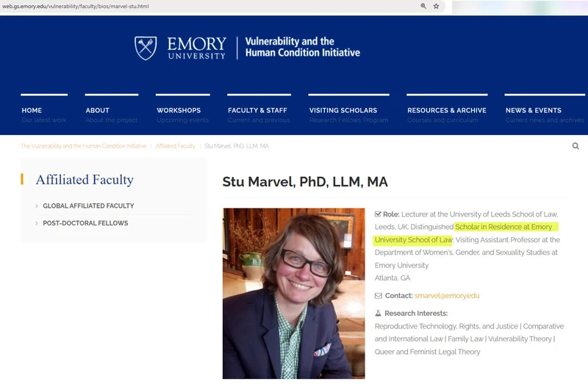Image resolution: width=588 pixels, height=384 pixels.
Task: Open the ABOUT menu item
Action: [x=98, y=111]
